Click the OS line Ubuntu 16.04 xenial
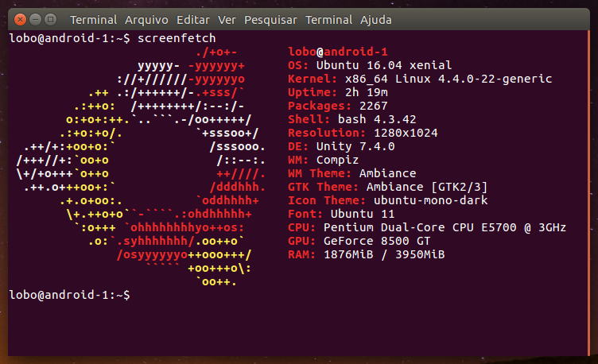The image size is (598, 364). [370, 65]
